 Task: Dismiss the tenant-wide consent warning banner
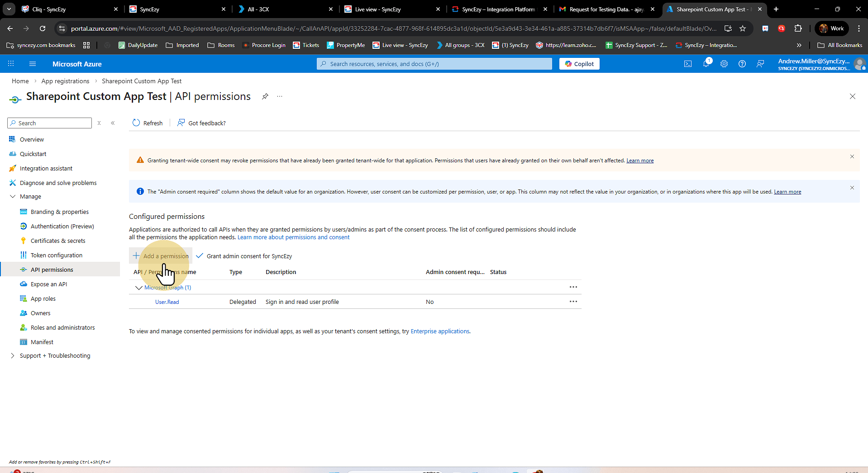[852, 156]
